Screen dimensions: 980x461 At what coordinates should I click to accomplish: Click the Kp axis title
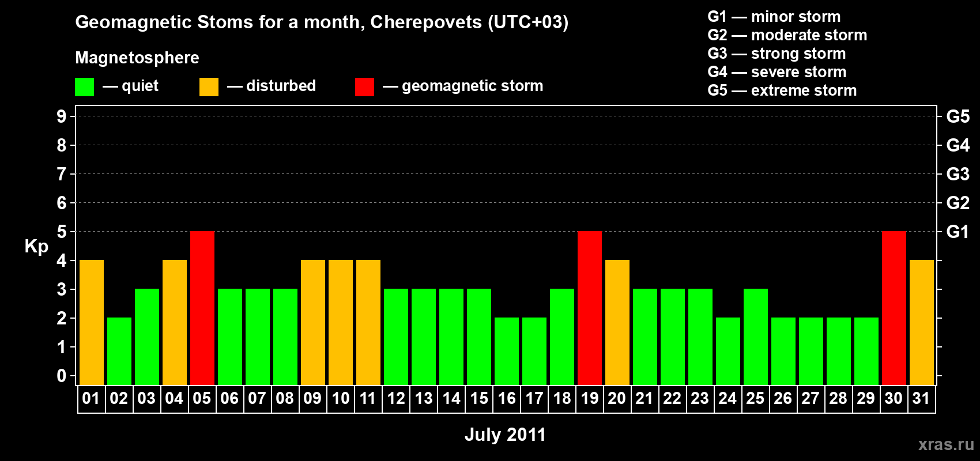[36, 247]
